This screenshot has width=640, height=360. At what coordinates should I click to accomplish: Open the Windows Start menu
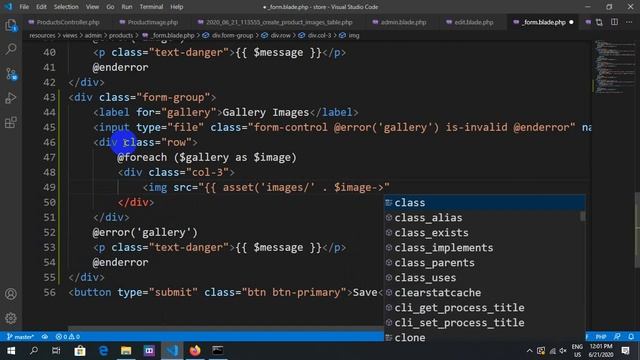coord(11,351)
